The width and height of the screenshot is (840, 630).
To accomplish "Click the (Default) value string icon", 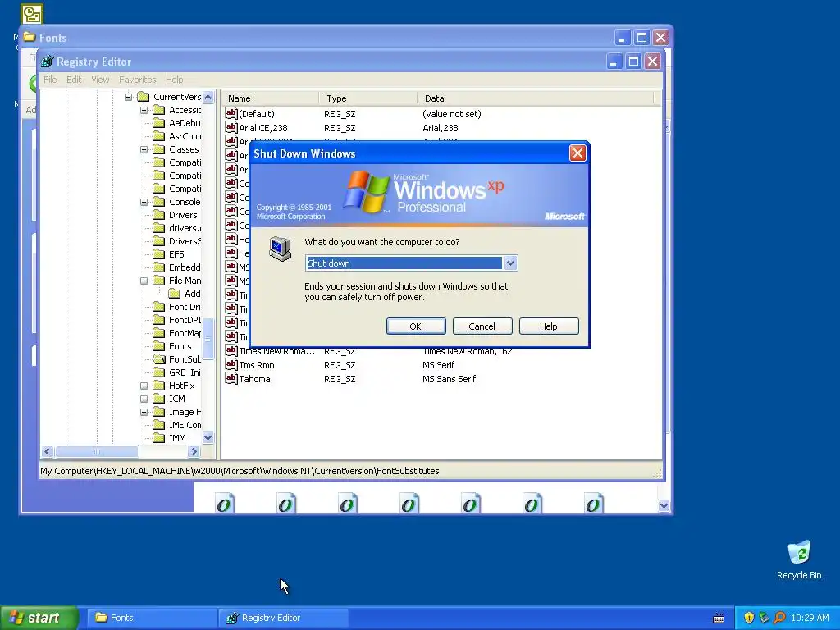I will click(x=231, y=113).
